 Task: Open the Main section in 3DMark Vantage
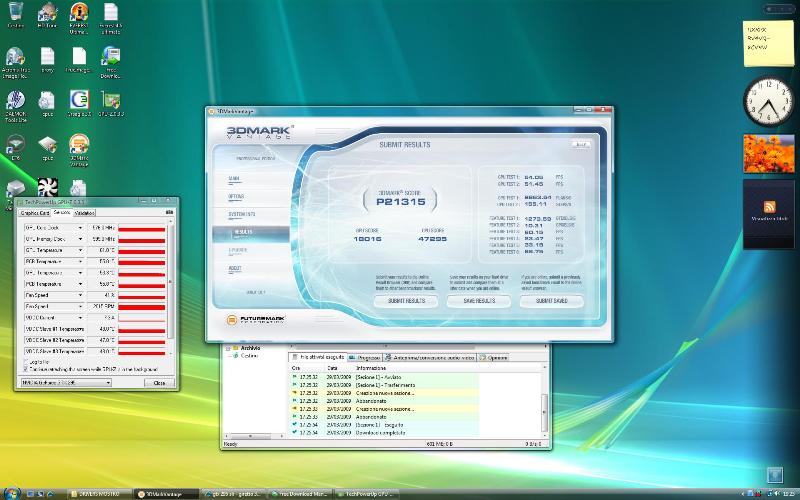234,179
